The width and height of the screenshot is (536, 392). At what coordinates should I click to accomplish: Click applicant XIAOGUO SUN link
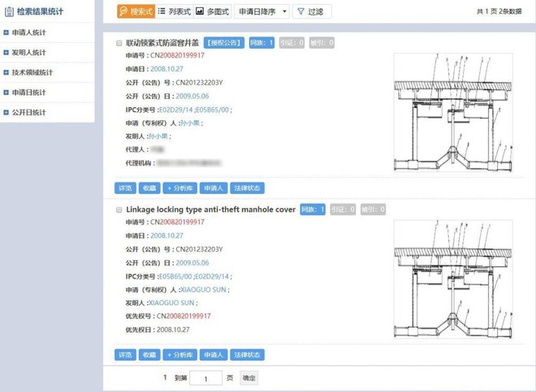pyautogui.click(x=203, y=290)
